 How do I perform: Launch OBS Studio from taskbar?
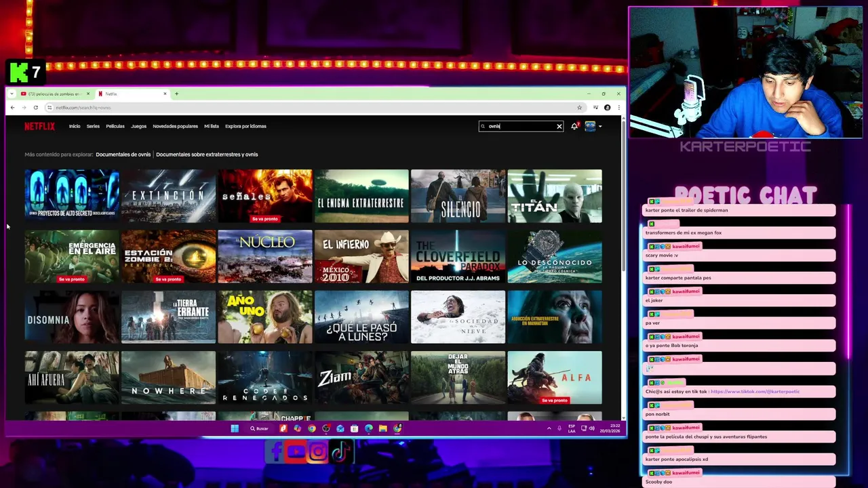pos(326,428)
